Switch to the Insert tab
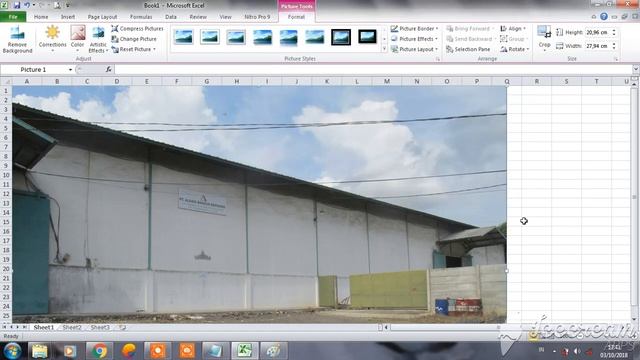Image resolution: width=640 pixels, height=360 pixels. tap(68, 17)
